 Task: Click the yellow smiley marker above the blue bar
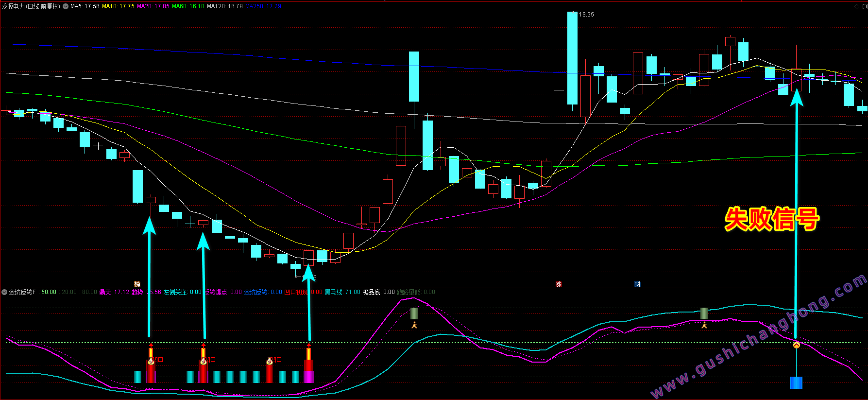[796, 345]
